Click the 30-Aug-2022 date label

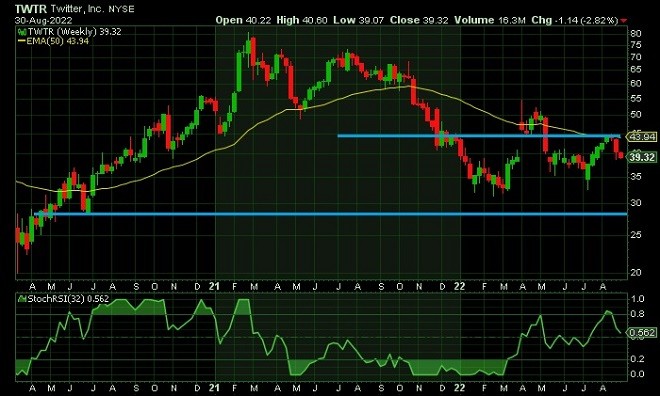(x=44, y=20)
